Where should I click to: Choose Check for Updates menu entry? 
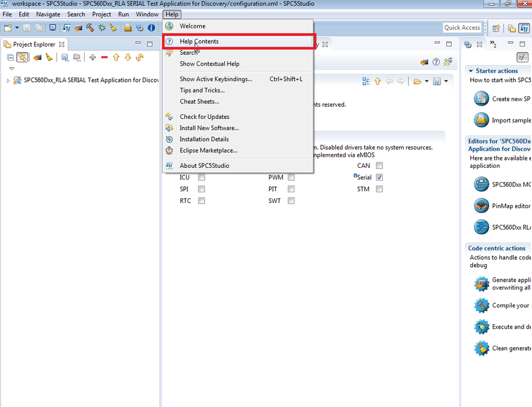click(238, 117)
